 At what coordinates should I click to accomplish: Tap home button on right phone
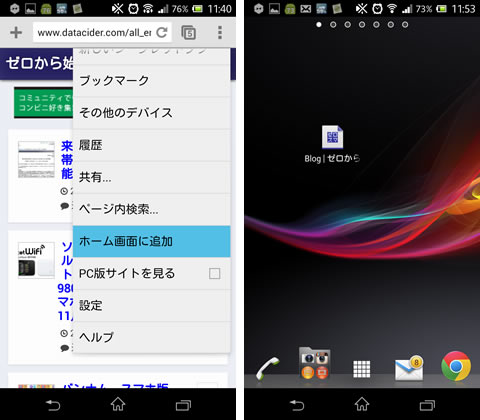click(362, 404)
